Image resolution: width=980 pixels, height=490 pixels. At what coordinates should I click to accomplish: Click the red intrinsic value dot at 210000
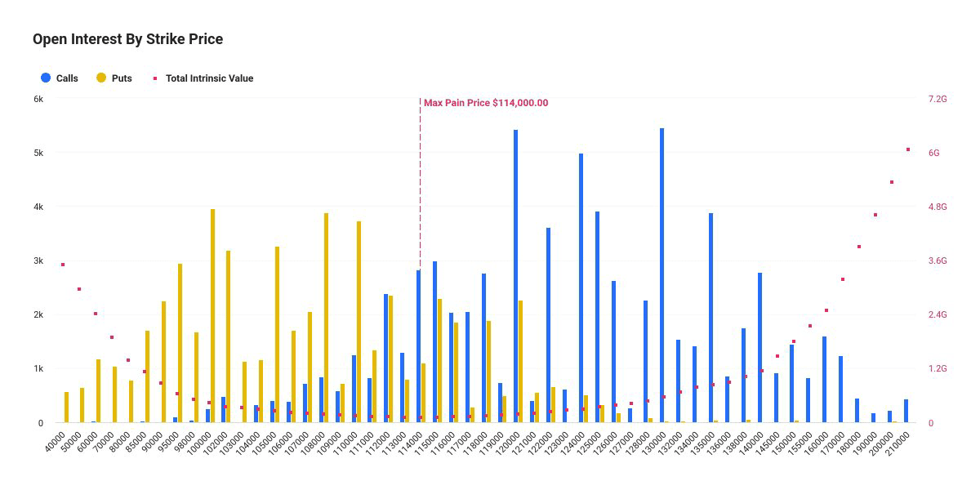(908, 149)
